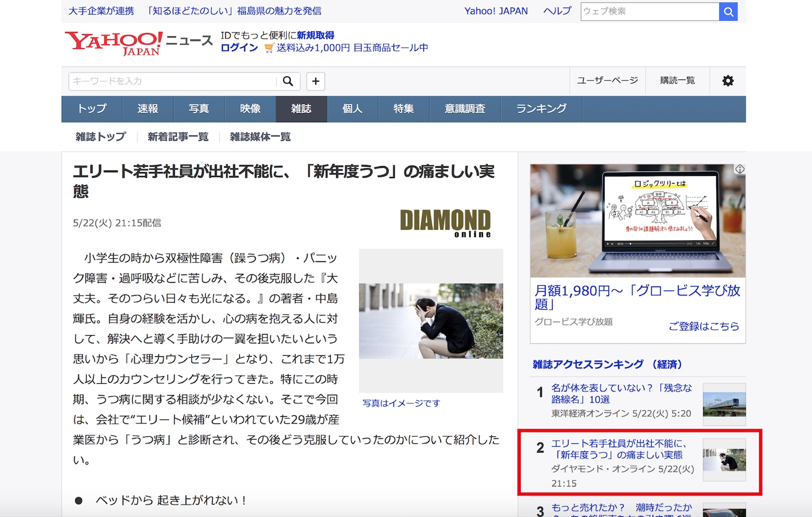Click the ログイン link

(x=239, y=48)
